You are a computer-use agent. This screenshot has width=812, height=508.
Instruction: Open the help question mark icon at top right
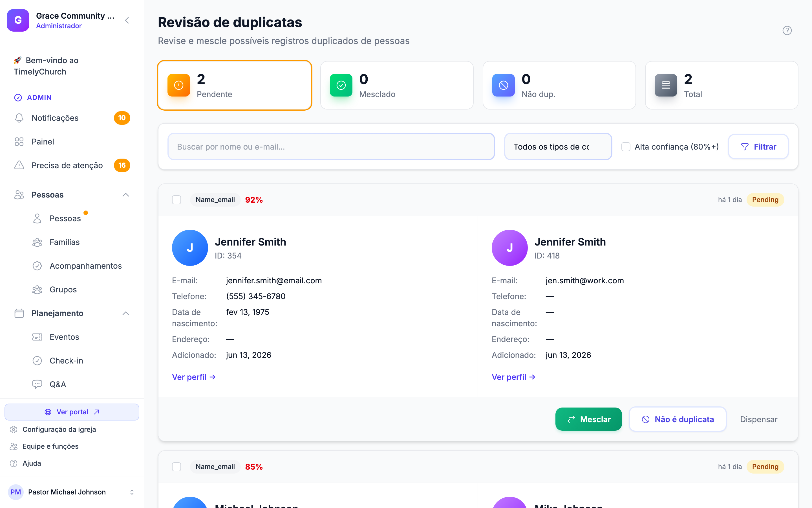tap(787, 30)
